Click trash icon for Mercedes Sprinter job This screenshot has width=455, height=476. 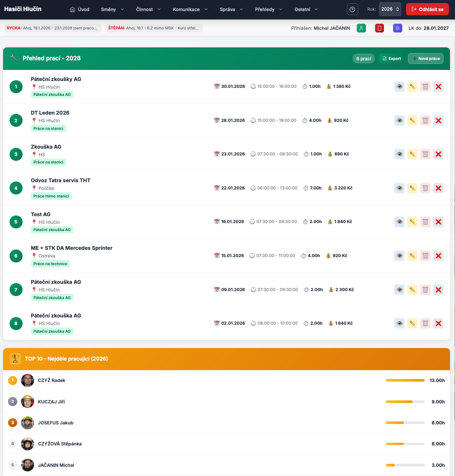click(425, 256)
